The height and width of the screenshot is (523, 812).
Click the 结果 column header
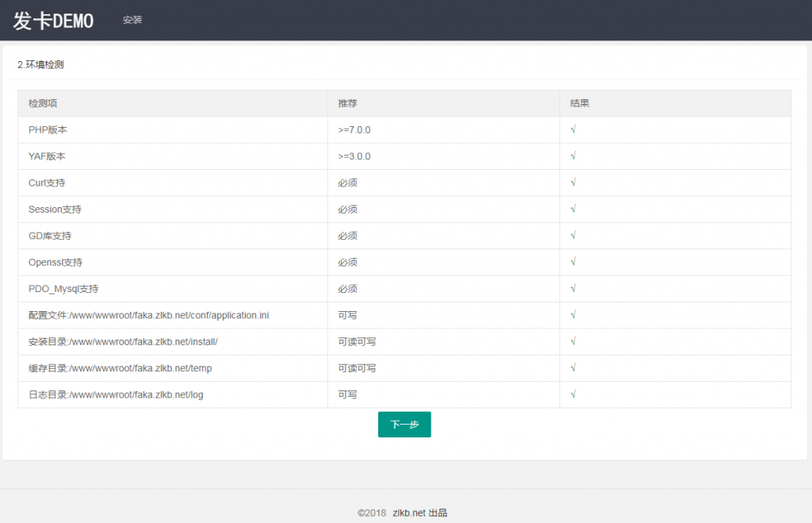tap(580, 103)
